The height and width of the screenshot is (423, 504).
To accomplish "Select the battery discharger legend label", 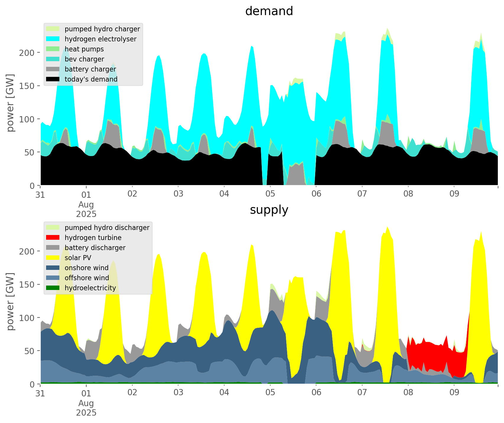I will (x=95, y=248).
